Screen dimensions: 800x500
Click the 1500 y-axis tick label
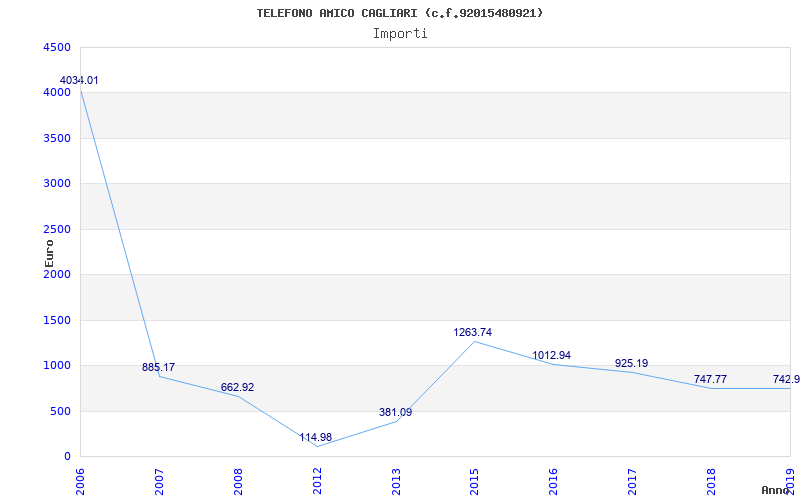click(55, 320)
